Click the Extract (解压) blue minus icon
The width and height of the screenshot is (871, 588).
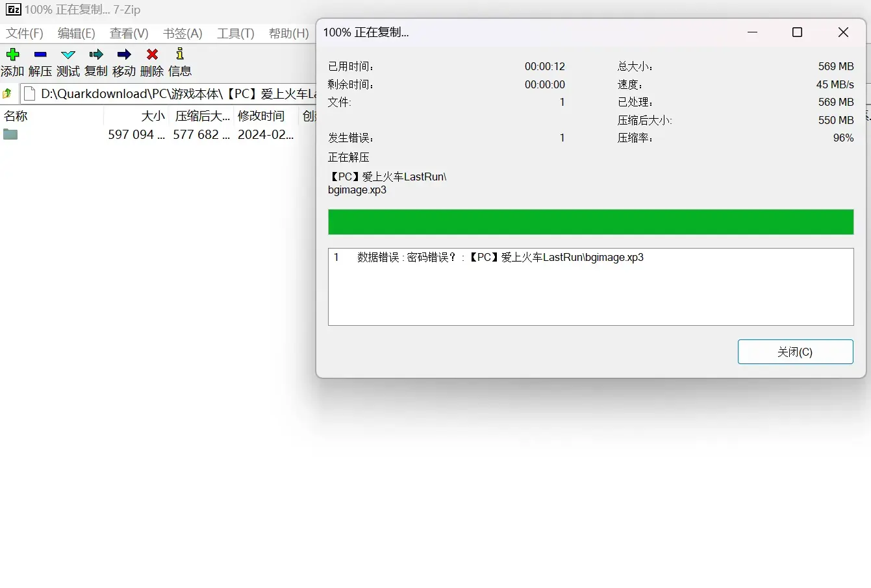pyautogui.click(x=40, y=55)
